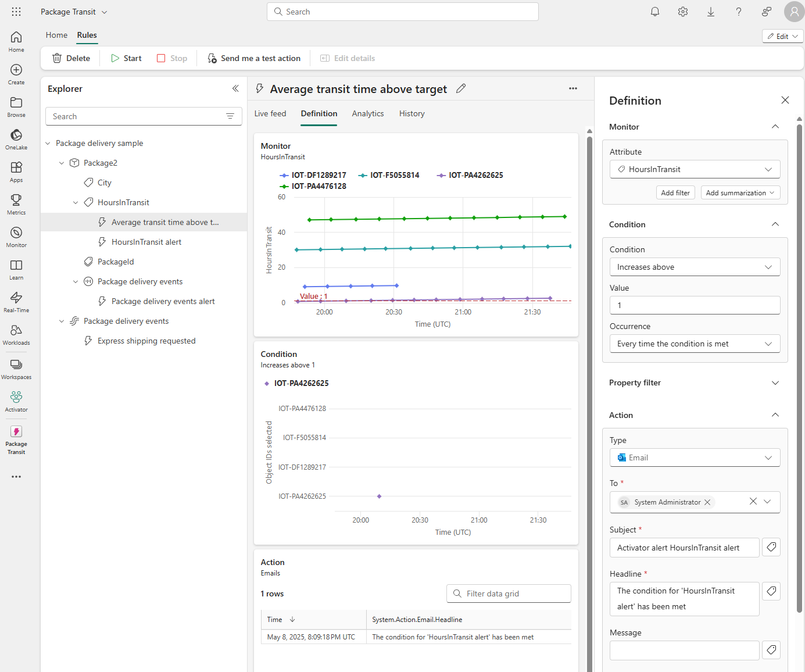Switch to the Analytics tab
This screenshot has height=672, width=805.
tap(367, 113)
